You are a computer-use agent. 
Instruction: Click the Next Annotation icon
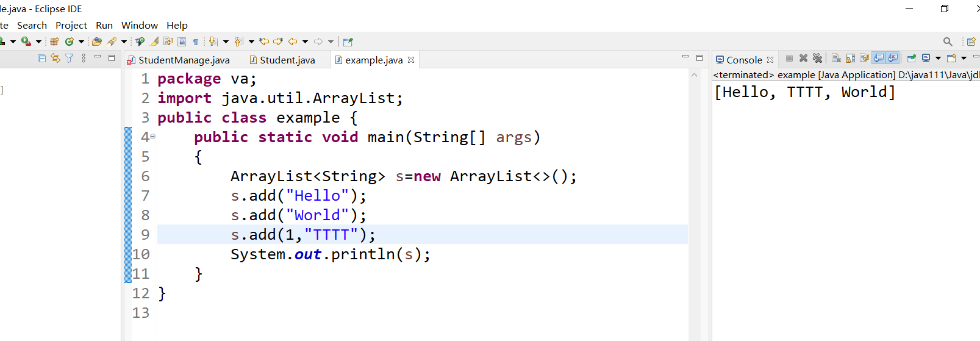coord(213,41)
